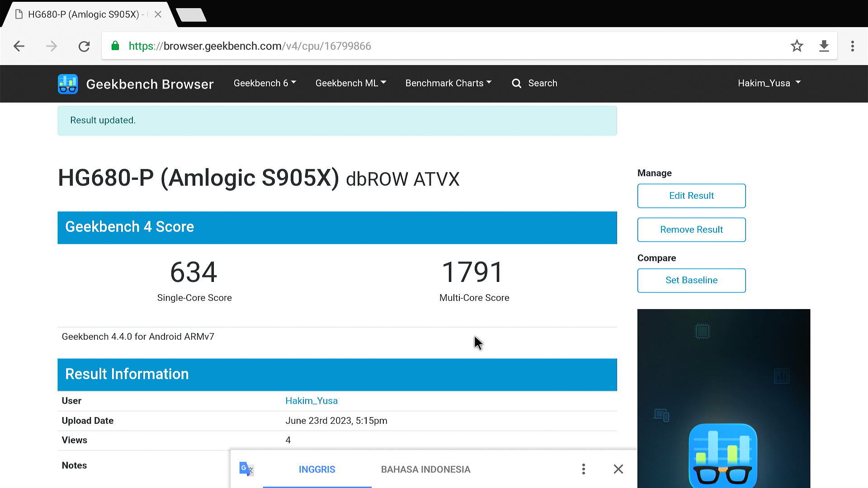This screenshot has width=868, height=488.
Task: Select the INGGRIS translation tab
Action: pyautogui.click(x=317, y=469)
